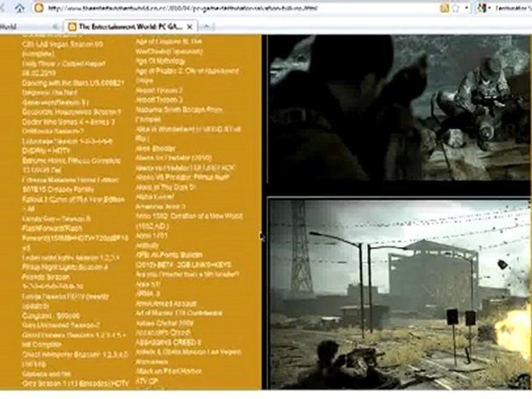This screenshot has width=532, height=399.
Task: Open the Ghost Whisperer Season 1,2,3,4,5 link
Action: 75,359
